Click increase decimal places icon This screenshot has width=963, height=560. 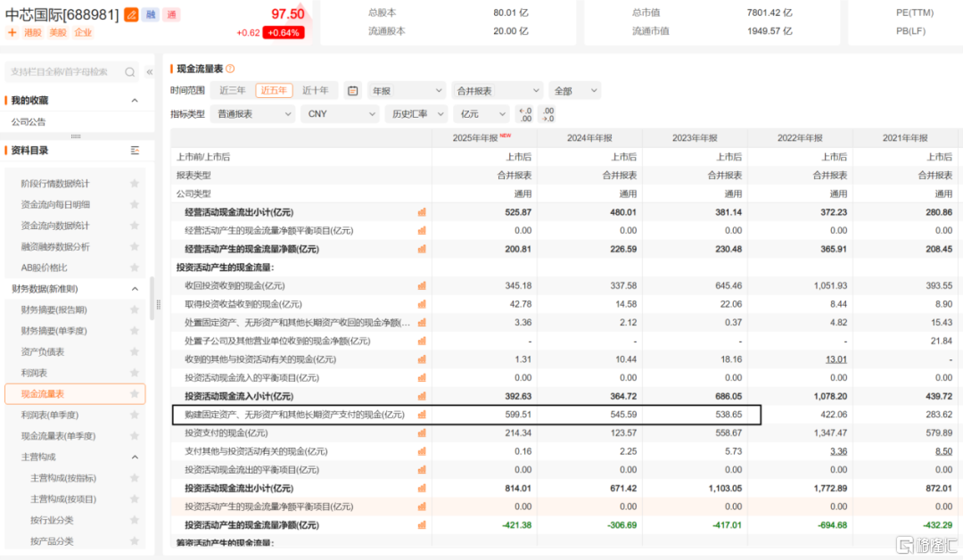click(x=547, y=114)
